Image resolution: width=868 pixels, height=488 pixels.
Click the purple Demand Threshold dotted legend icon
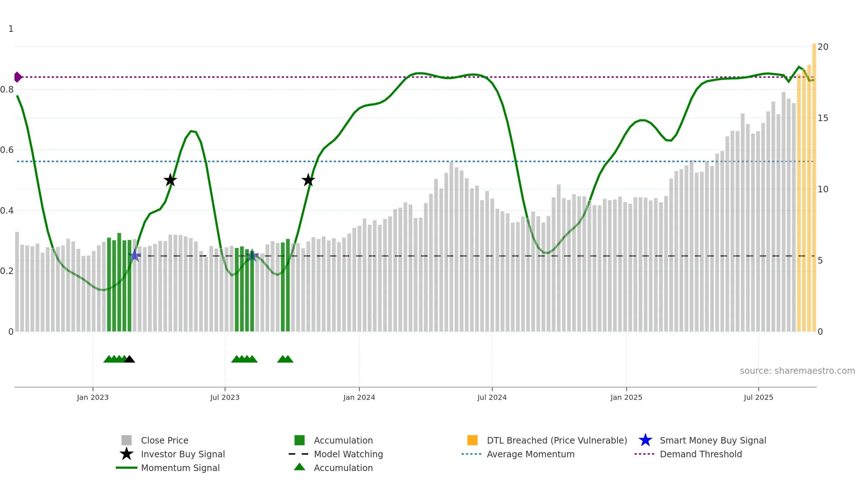coord(644,454)
